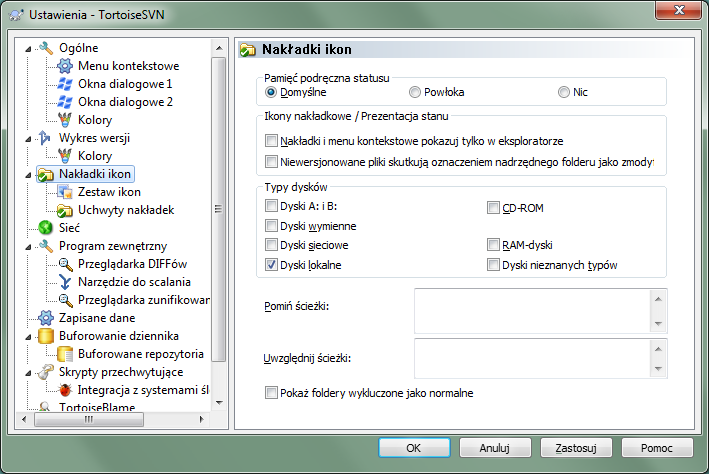Select the Powłoka cache radio button
This screenshot has height=474, width=709.
[415, 92]
